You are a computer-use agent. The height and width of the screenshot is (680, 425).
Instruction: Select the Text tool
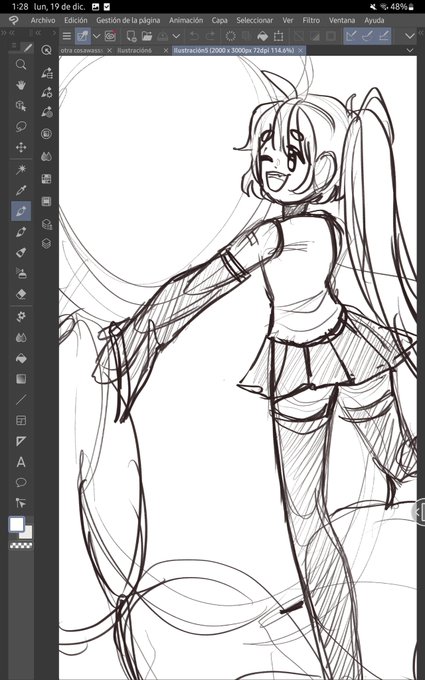pyautogui.click(x=21, y=462)
